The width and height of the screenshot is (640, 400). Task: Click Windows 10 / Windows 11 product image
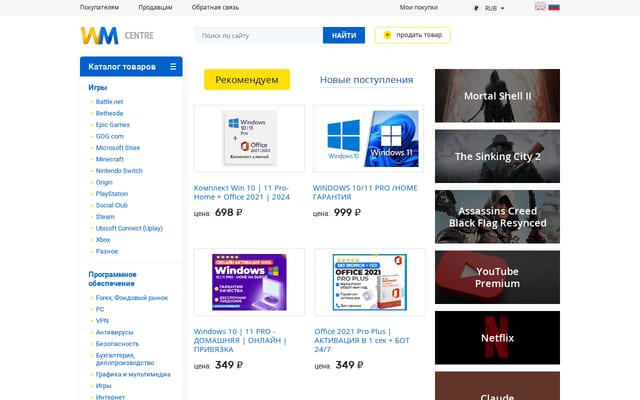(x=368, y=139)
